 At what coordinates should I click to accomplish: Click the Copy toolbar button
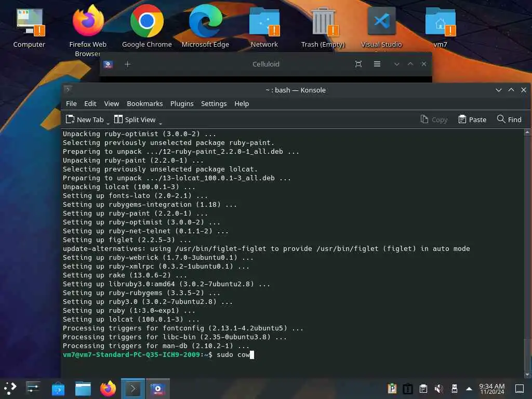click(434, 119)
